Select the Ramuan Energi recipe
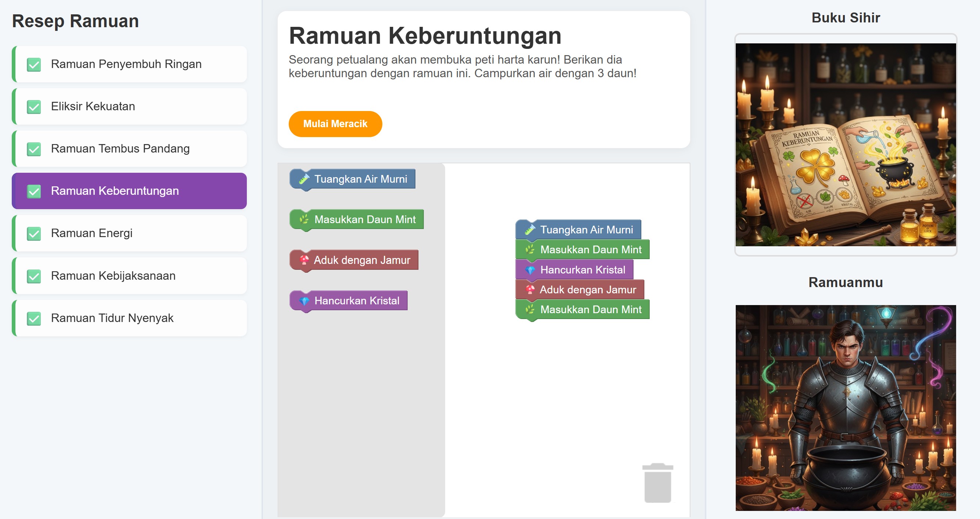 129,233
